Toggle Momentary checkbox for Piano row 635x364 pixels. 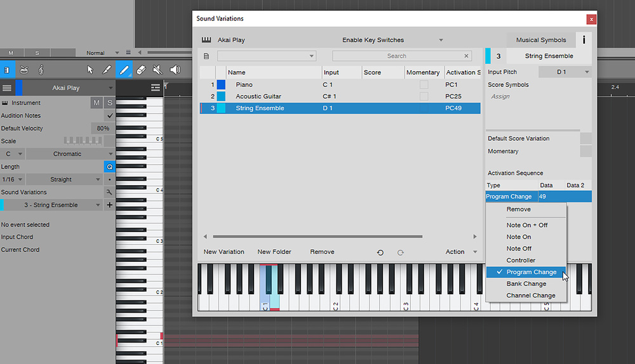[x=424, y=85]
